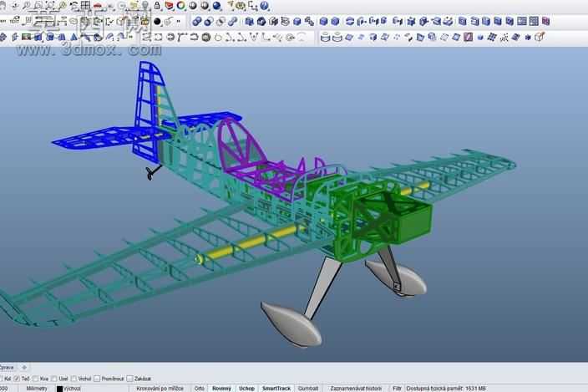The width and height of the screenshot is (588, 392).
Task: Toggle Krokování po mřížce in status bar
Action: coord(160,389)
